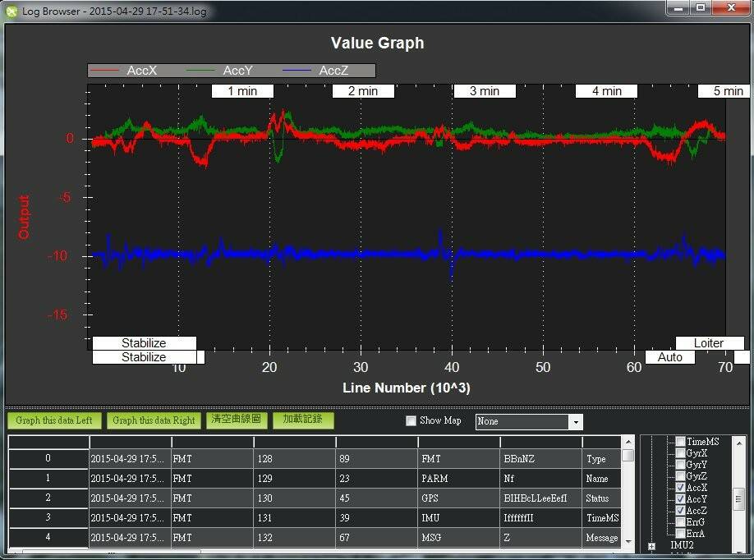Click the PARM cell in the table
Screen dimensions: 754x560
(x=459, y=478)
